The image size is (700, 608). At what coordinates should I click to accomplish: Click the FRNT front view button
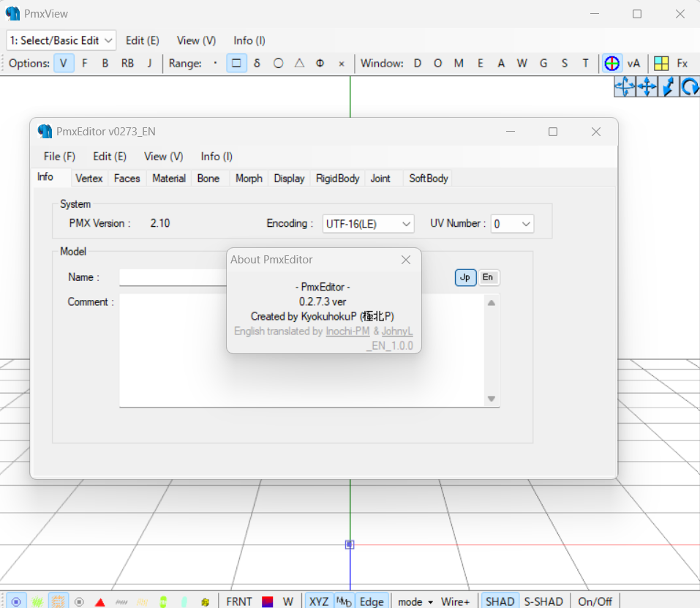pos(239,601)
